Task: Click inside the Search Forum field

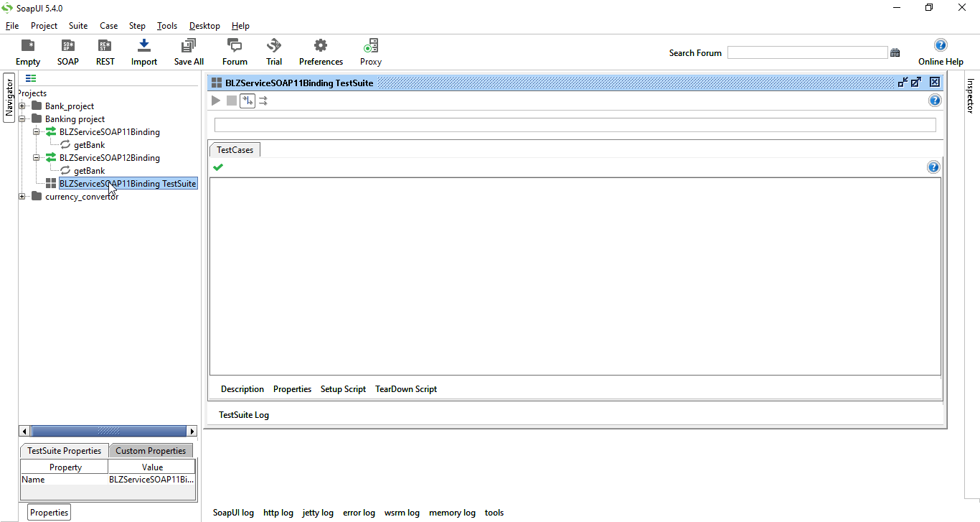Action: point(807,52)
